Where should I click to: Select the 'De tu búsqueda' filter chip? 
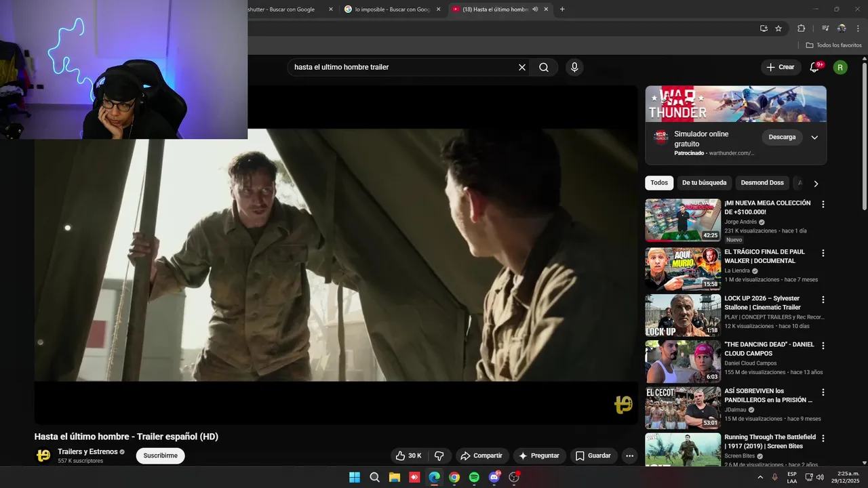tap(704, 182)
